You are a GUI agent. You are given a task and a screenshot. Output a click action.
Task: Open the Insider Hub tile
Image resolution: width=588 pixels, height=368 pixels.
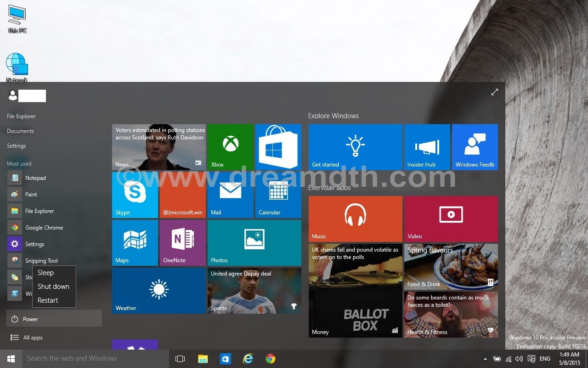click(427, 147)
